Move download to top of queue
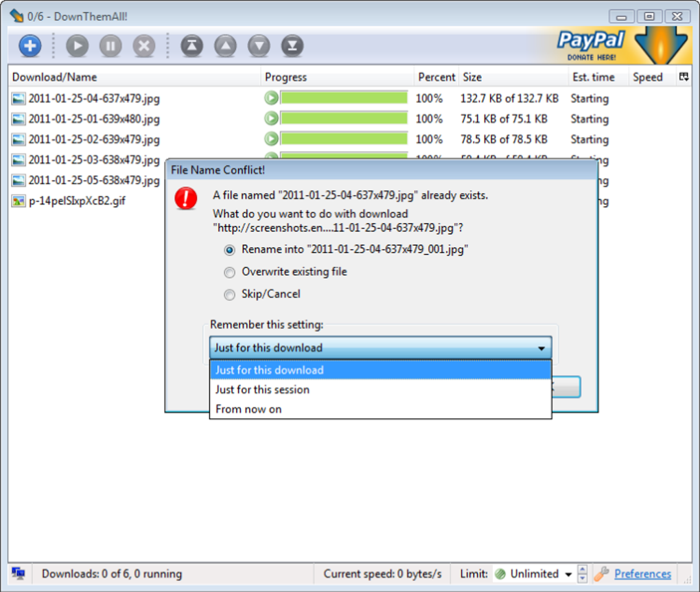The width and height of the screenshot is (700, 592). [x=192, y=45]
